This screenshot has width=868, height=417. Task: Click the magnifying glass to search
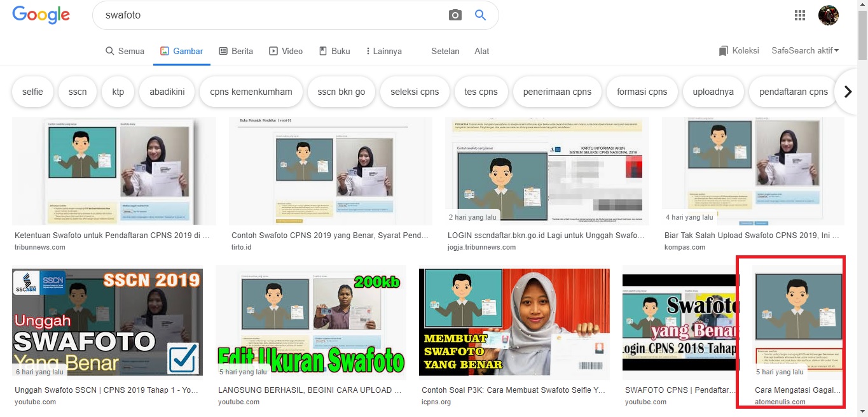(480, 14)
